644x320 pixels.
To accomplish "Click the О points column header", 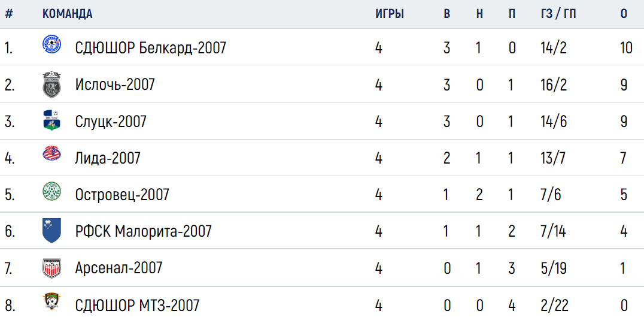I will [624, 14].
